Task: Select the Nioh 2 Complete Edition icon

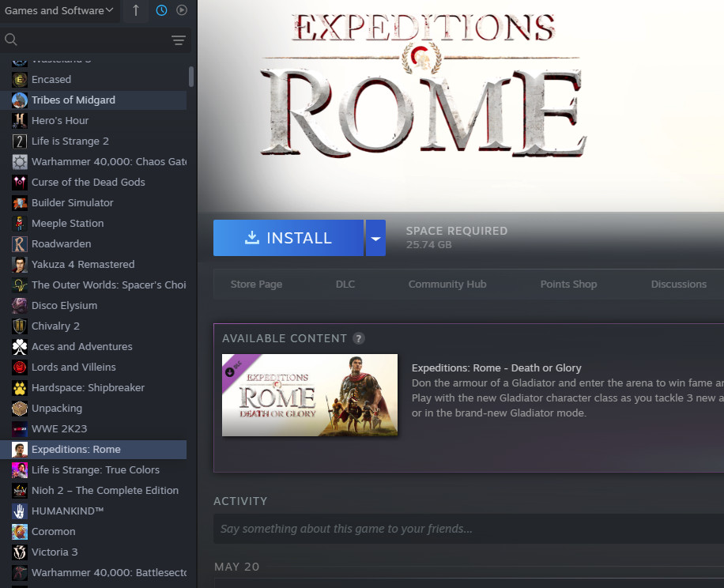Action: (x=20, y=490)
